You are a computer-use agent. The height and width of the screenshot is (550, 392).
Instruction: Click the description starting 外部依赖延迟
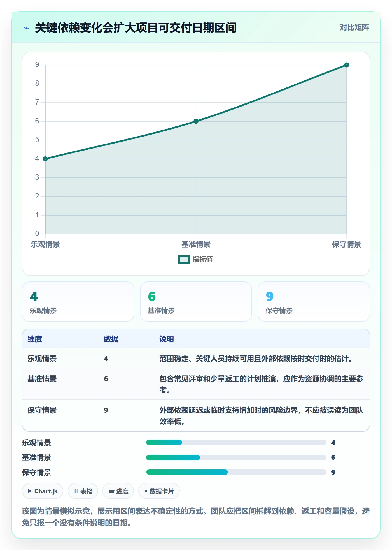(261, 416)
